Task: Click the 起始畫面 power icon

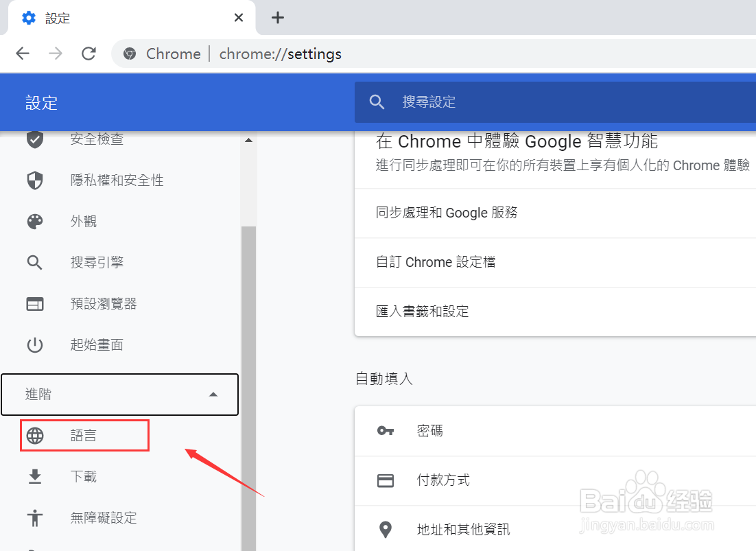Action: point(35,344)
